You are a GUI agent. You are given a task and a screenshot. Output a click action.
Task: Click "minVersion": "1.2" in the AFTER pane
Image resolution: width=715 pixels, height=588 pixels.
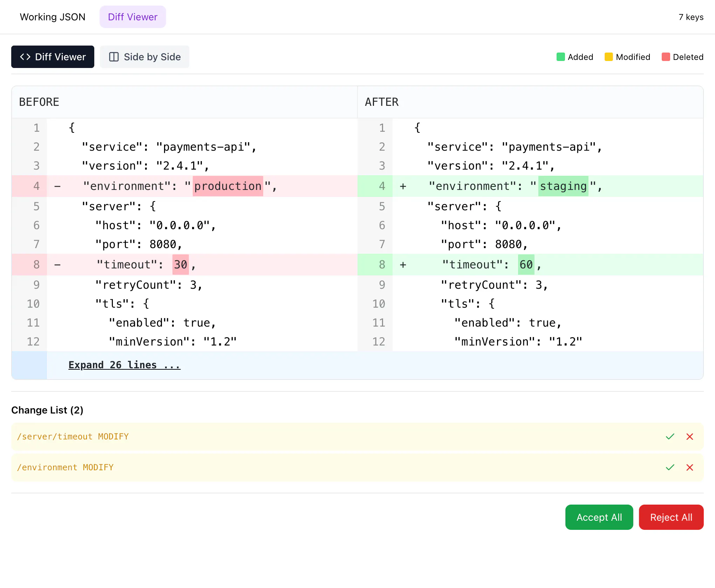518,342
